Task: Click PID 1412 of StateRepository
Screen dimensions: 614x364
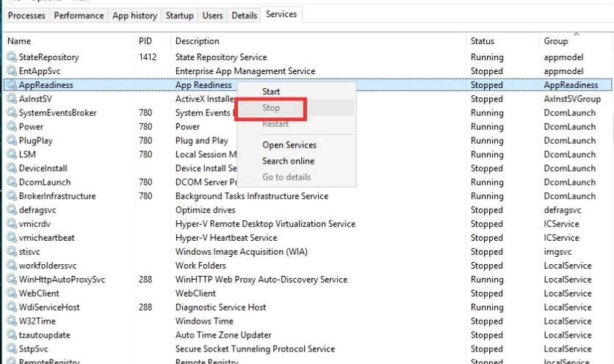Action: [x=147, y=57]
